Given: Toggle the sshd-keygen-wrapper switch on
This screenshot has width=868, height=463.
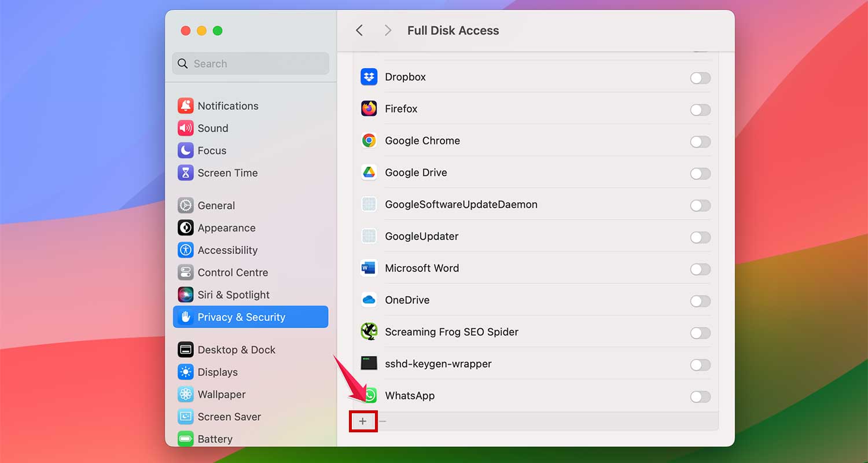Looking at the screenshot, I should coord(700,365).
